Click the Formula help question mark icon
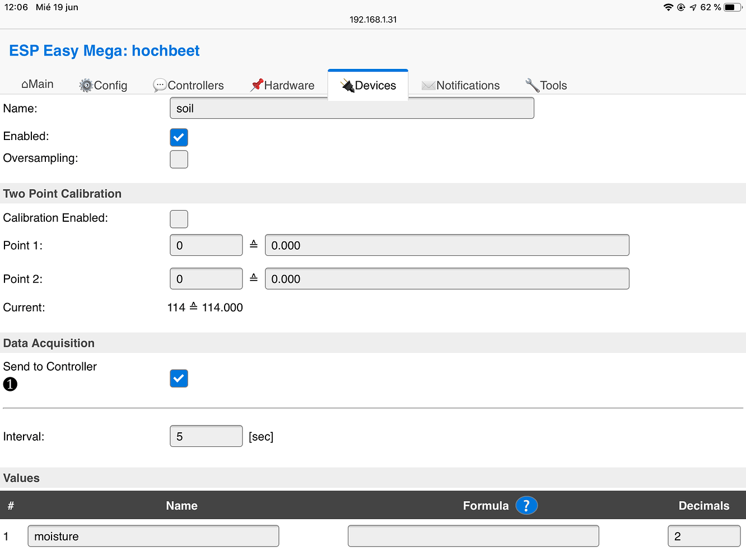The width and height of the screenshot is (746, 560). click(526, 506)
